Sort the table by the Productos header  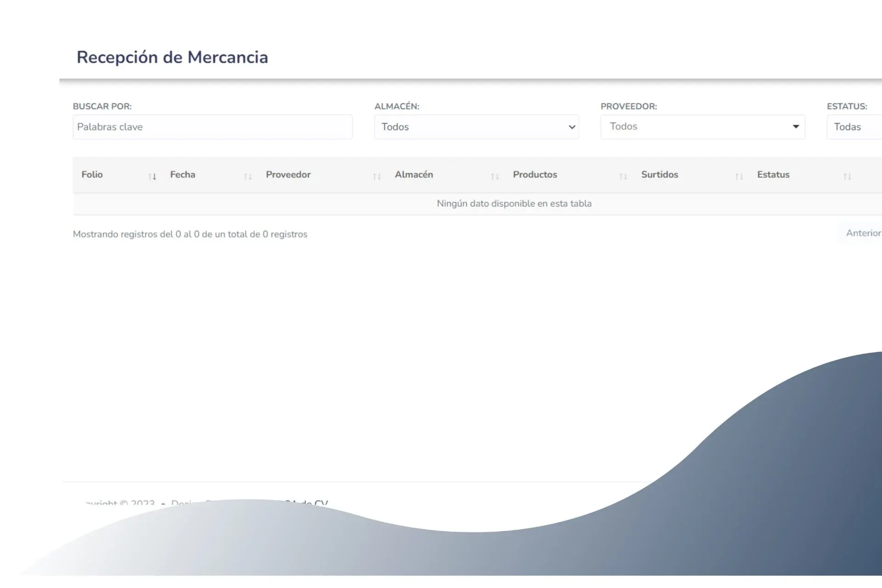coord(535,175)
